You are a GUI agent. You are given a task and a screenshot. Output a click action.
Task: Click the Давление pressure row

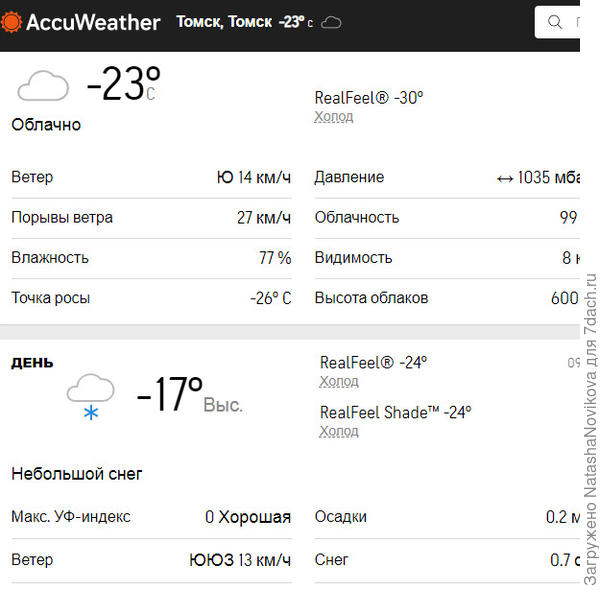click(x=446, y=178)
